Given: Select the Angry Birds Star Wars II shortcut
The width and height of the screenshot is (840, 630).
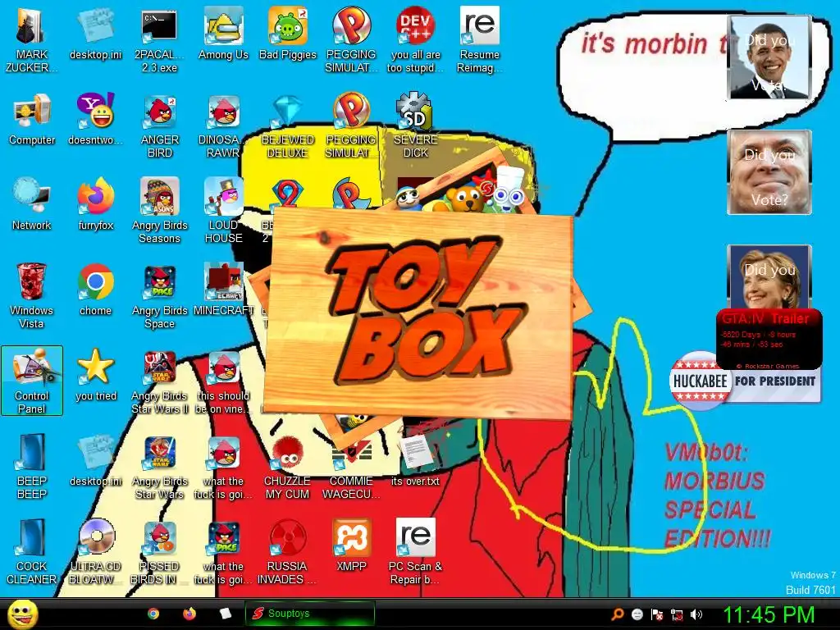Looking at the screenshot, I should pos(160,381).
